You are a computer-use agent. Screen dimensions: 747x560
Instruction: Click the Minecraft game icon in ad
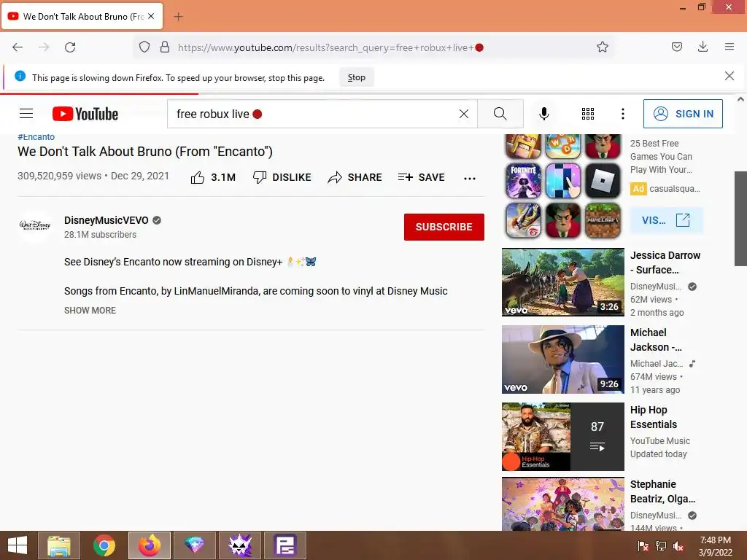(x=602, y=220)
